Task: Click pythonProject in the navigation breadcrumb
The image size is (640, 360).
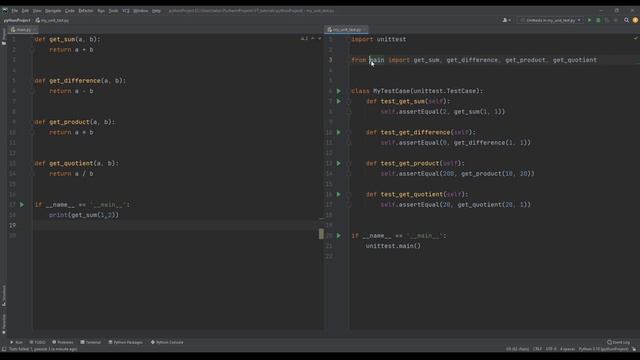Action: pos(17,20)
